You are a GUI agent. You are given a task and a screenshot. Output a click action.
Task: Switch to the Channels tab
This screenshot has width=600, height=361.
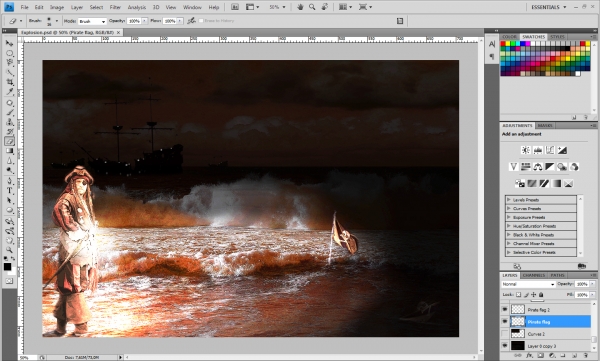pyautogui.click(x=534, y=275)
